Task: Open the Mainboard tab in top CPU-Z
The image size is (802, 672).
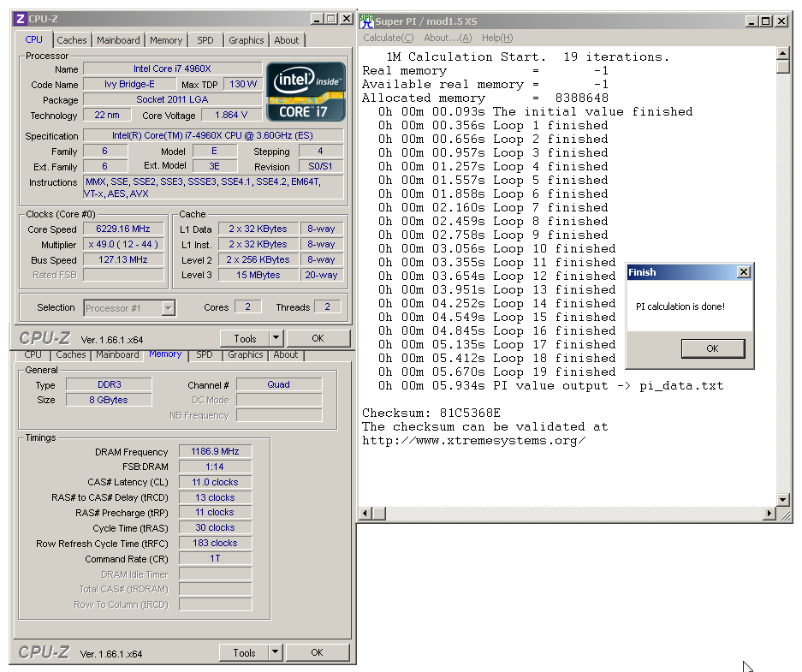Action: 118,40
